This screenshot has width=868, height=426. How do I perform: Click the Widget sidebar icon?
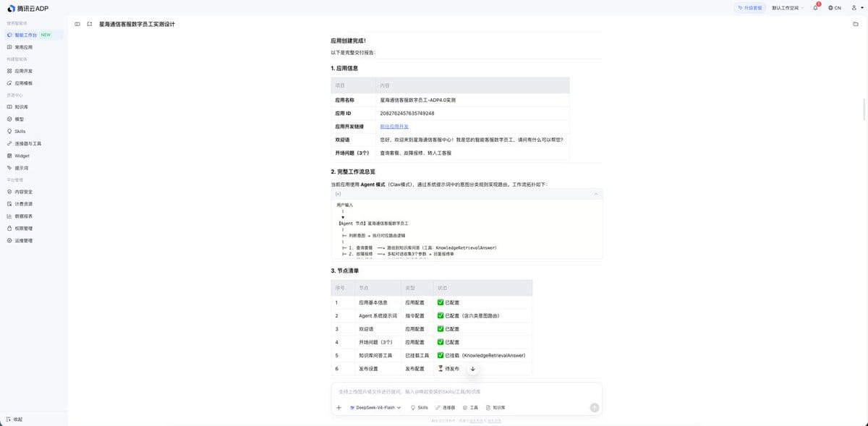9,156
